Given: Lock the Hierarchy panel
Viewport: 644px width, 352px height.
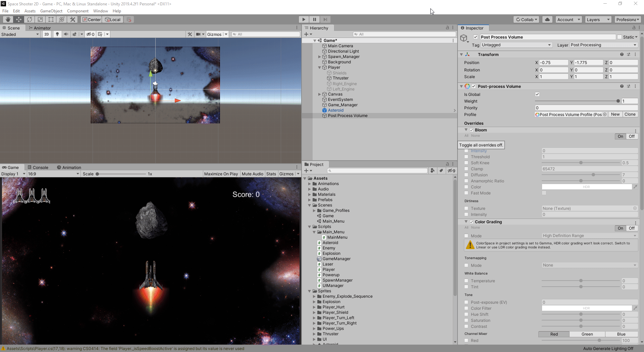Looking at the screenshot, I should click(447, 28).
